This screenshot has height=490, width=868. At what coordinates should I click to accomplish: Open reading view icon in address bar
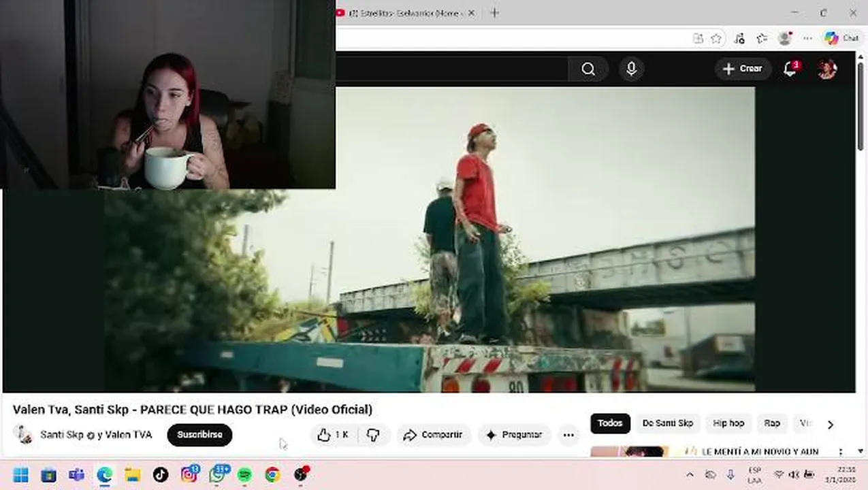pos(698,39)
